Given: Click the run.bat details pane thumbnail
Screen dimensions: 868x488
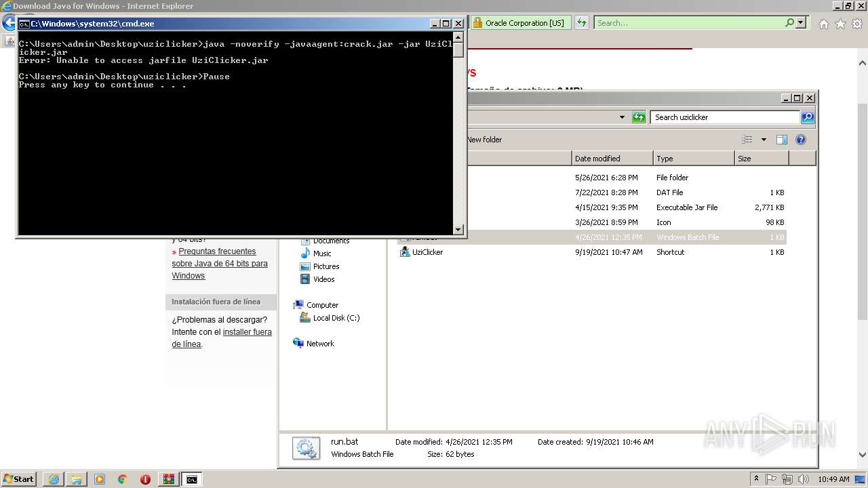Looking at the screenshot, I should [306, 448].
